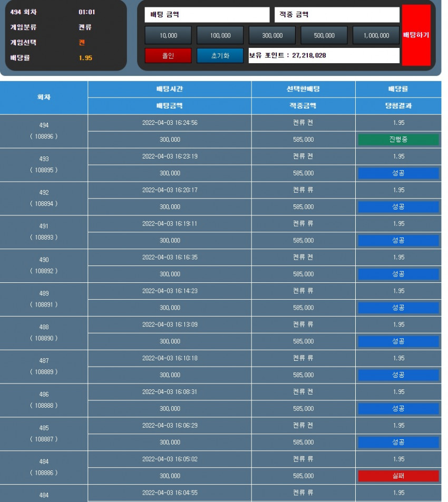This screenshot has width=448, height=502.
Task: Click round number 486 in the table
Action: coord(44,394)
